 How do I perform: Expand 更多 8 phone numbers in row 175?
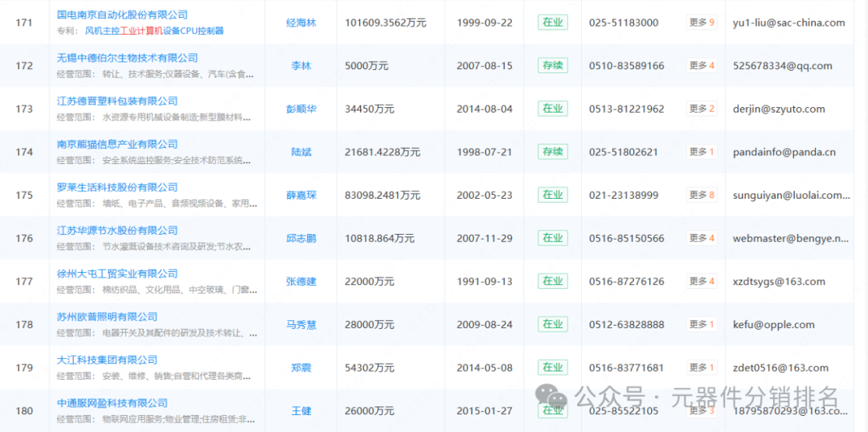[702, 195]
